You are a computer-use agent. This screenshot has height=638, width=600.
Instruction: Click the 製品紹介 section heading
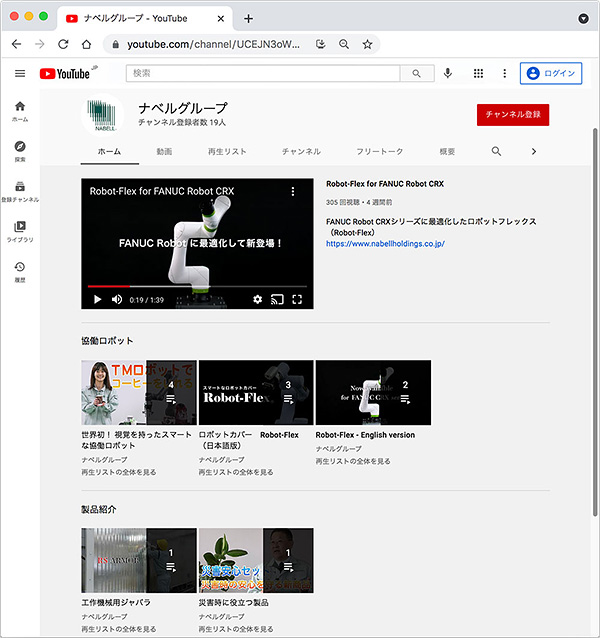[x=99, y=509]
